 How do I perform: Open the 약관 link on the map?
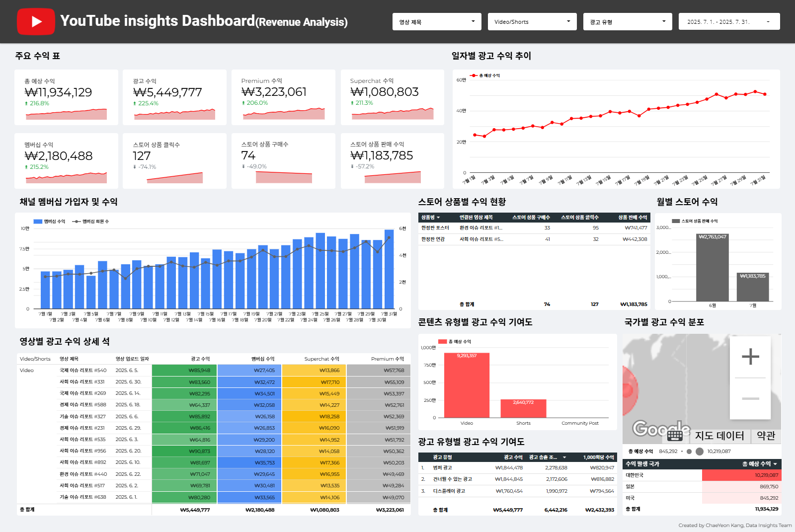tap(766, 436)
